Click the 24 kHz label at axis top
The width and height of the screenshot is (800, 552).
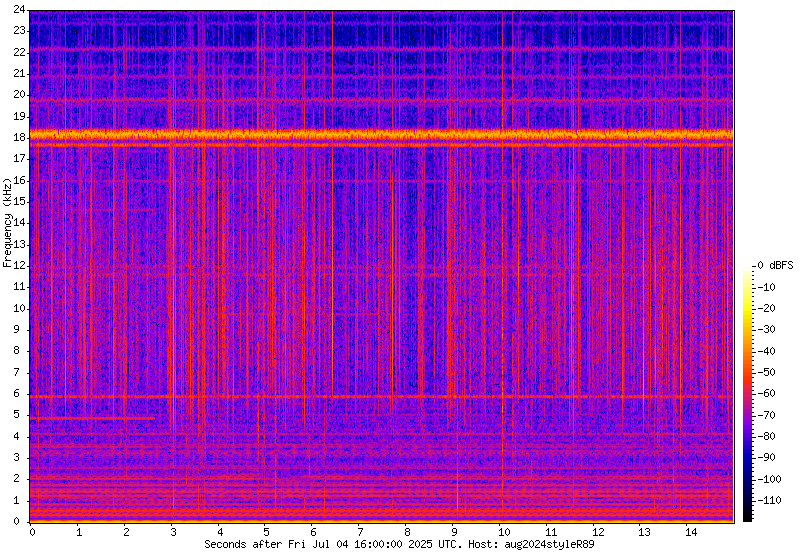[x=19, y=9]
